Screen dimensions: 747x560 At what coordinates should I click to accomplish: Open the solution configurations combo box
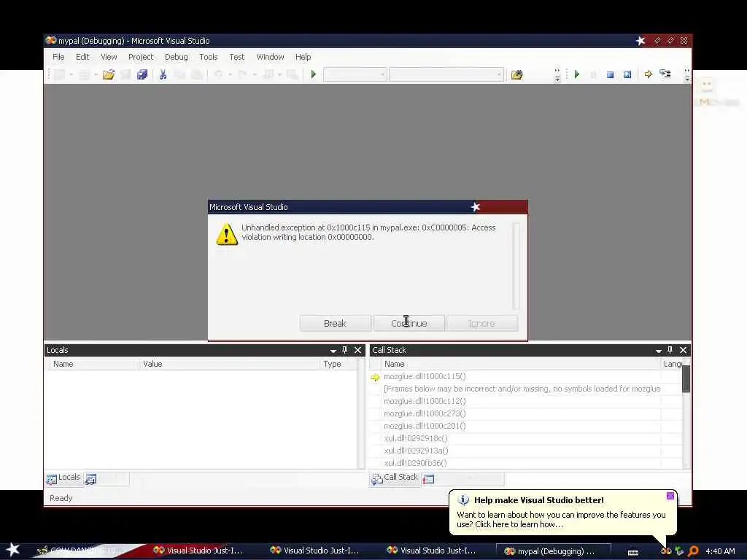tap(355, 74)
